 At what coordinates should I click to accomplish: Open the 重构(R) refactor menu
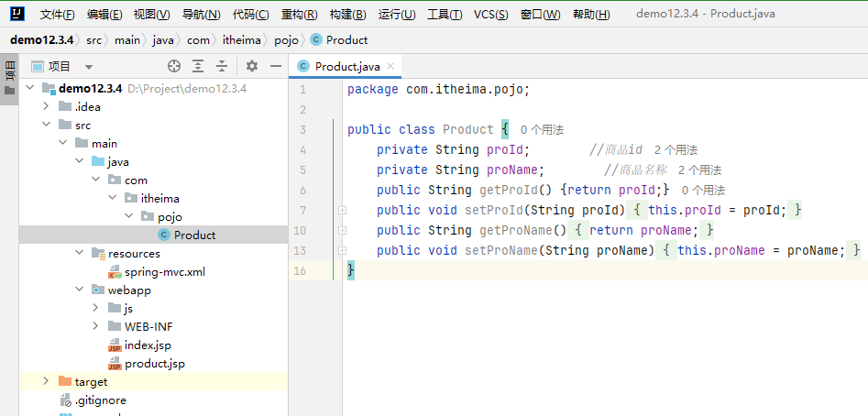coord(298,15)
